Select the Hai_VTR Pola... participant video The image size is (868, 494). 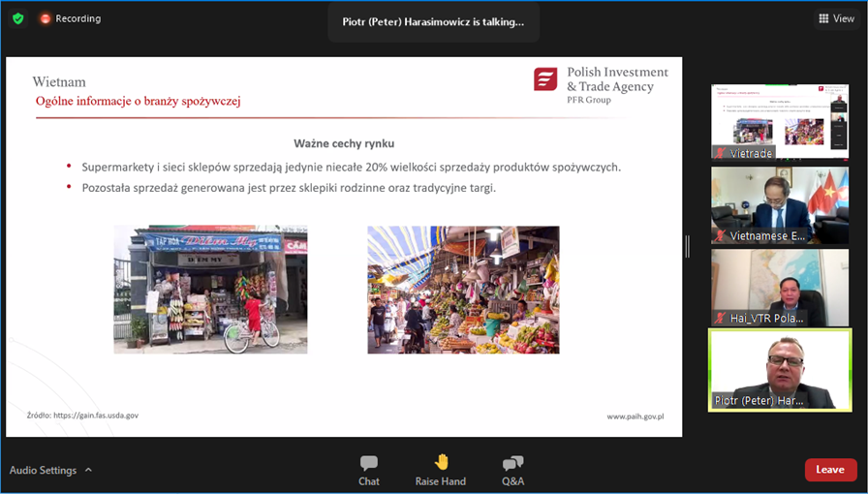pyautogui.click(x=780, y=285)
